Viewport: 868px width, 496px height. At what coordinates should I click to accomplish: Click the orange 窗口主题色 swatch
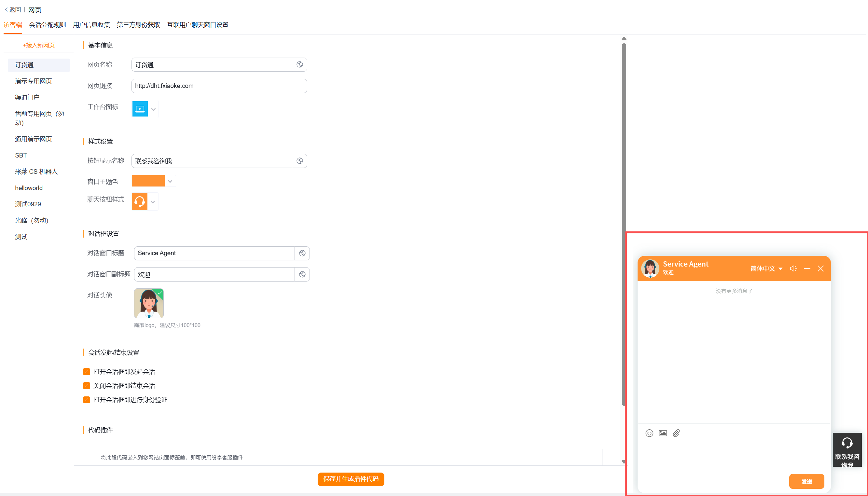148,181
